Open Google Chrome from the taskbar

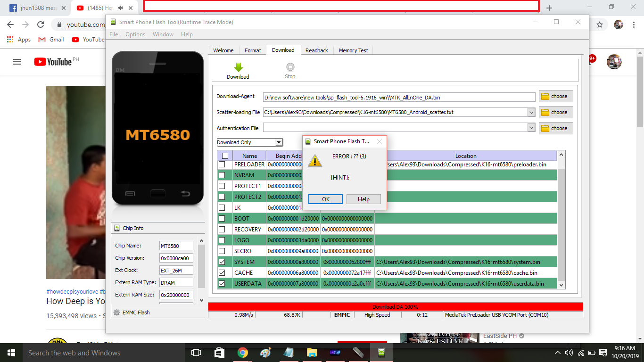coord(243,353)
